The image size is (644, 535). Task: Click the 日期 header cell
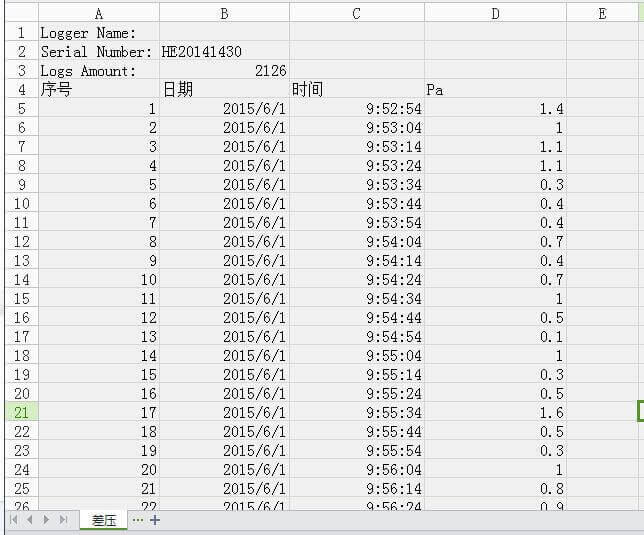tap(224, 90)
